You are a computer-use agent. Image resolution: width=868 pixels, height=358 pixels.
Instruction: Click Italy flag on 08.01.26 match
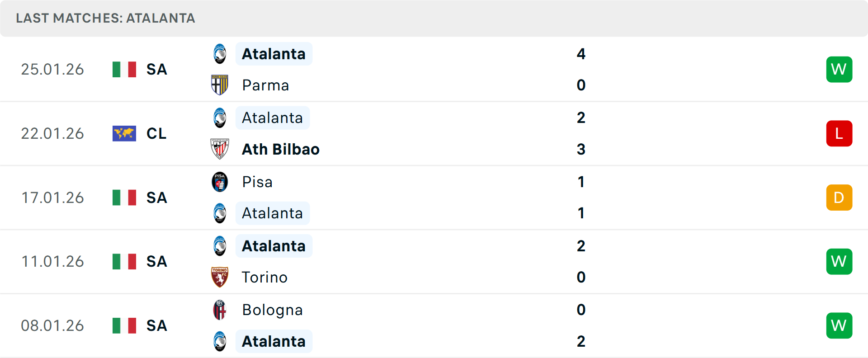pos(124,325)
